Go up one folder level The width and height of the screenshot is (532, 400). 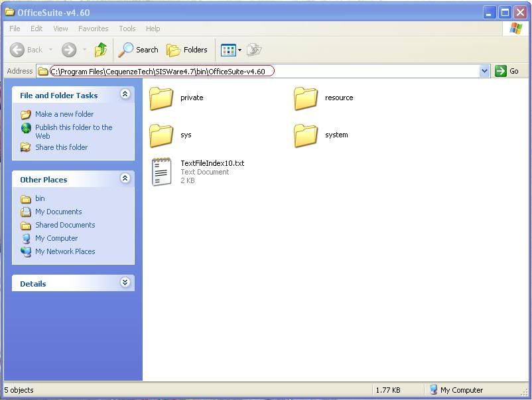click(x=101, y=50)
